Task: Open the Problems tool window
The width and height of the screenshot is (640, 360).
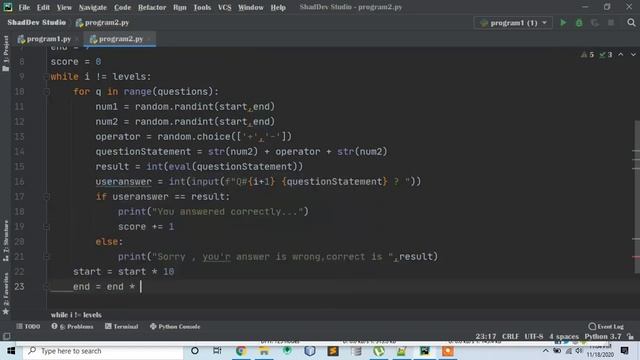Action: pos(72,327)
